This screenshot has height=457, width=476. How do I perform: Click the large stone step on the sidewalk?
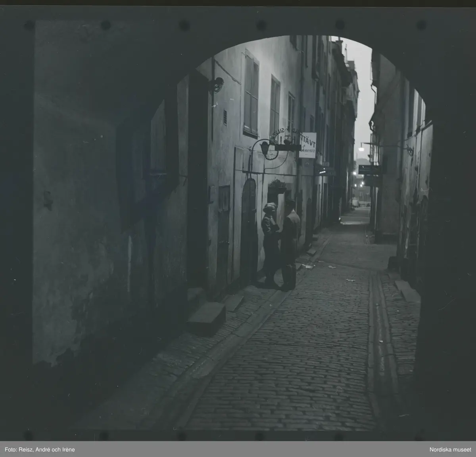(206, 318)
